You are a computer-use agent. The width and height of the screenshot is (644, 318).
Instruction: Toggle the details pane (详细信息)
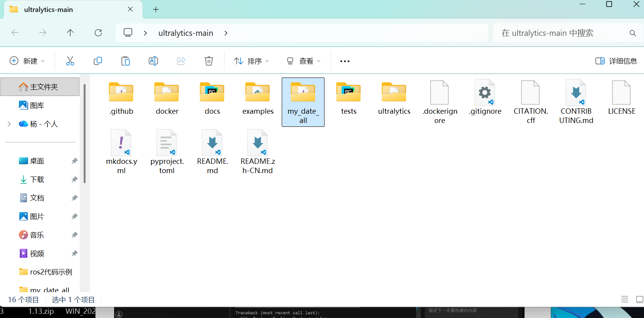616,61
